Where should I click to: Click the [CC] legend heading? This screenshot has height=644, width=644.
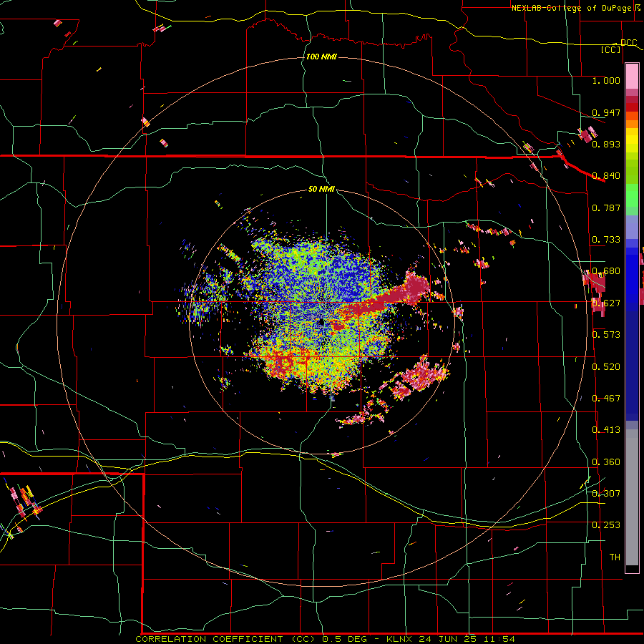coord(611,49)
